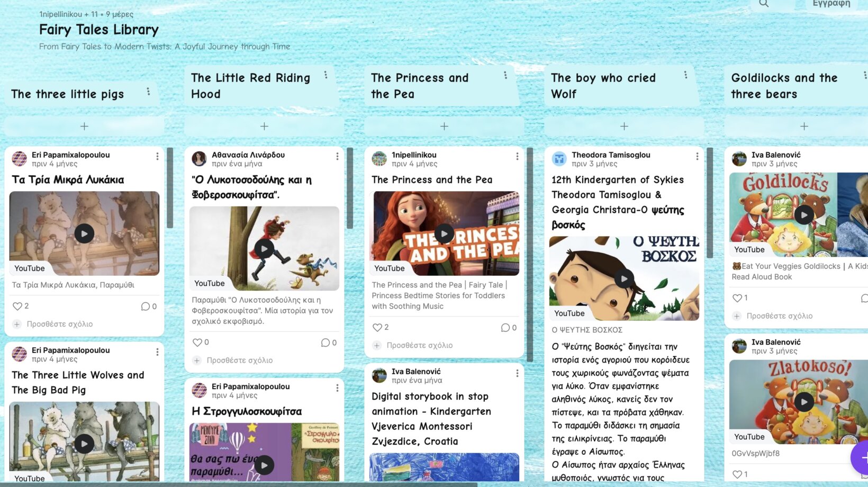Add a post to The three little pigs column

coord(84,126)
